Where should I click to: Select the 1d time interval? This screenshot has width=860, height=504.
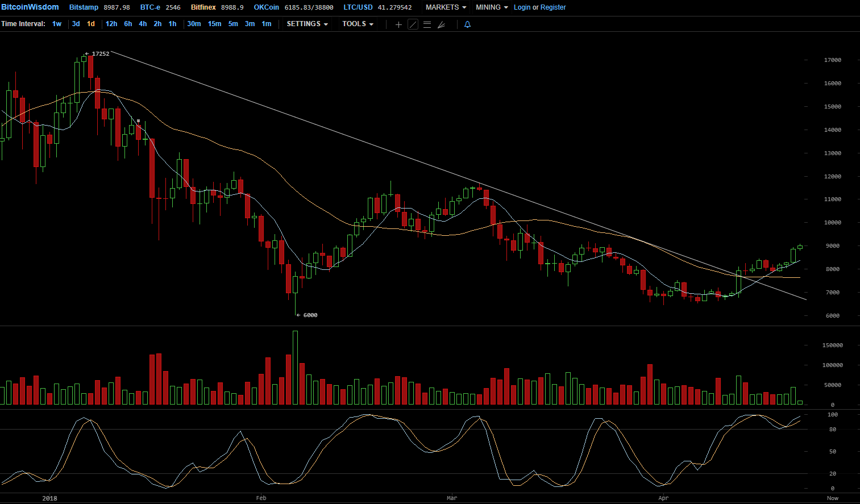click(x=91, y=24)
